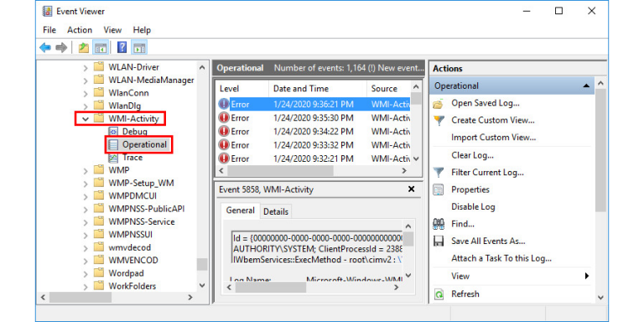
Task: Expand the WLAN-MediaManager tree node
Action: pos(86,80)
